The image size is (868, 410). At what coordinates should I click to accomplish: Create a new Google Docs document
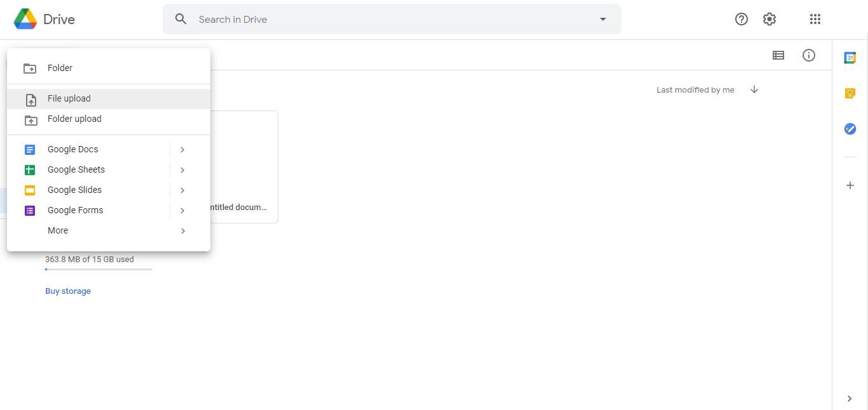(x=88, y=149)
